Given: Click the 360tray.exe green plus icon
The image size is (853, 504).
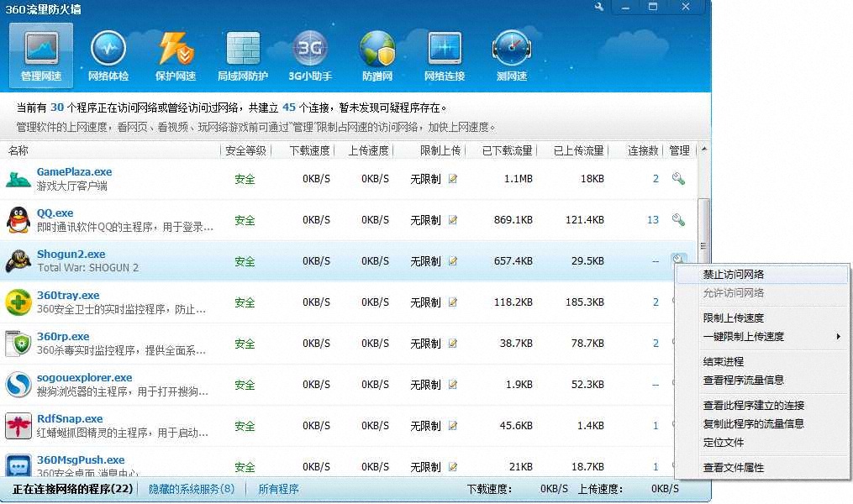Looking at the screenshot, I should point(18,302).
